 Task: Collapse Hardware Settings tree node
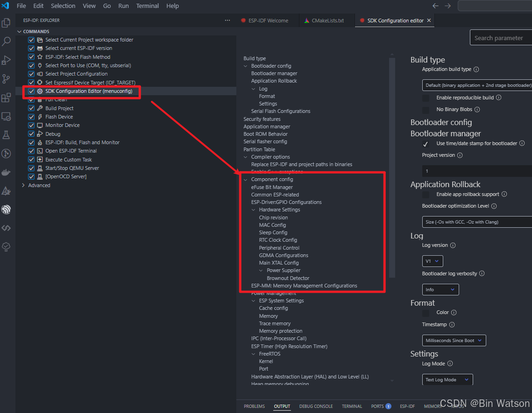click(x=254, y=210)
